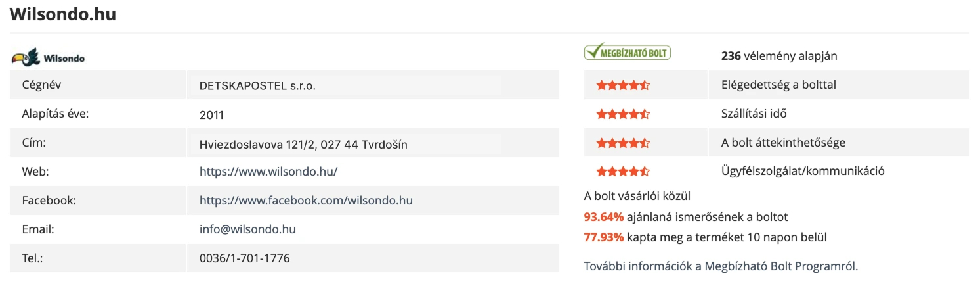Open the https://www.wilsondo.hu/ website link
980x284 pixels.
tap(268, 172)
